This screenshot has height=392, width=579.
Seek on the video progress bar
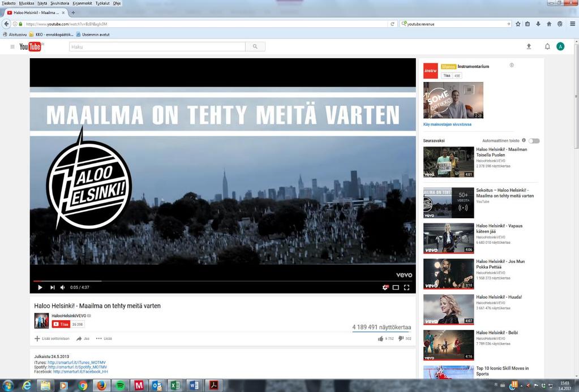click(x=222, y=281)
